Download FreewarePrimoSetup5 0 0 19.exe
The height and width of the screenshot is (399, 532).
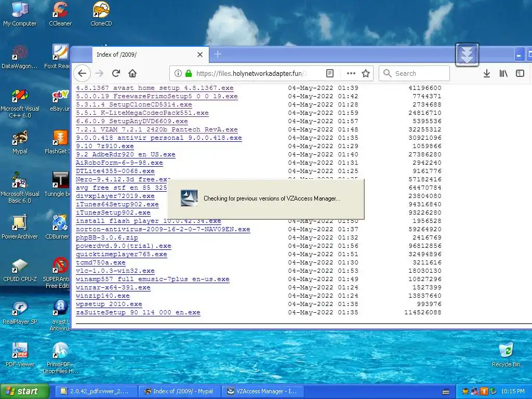click(x=157, y=96)
